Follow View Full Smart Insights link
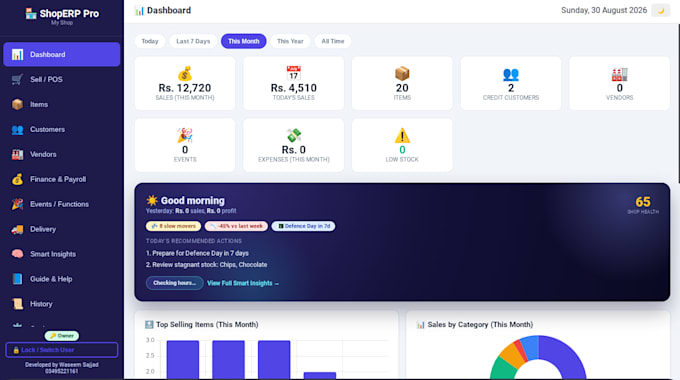The width and height of the screenshot is (680, 380). point(243,283)
